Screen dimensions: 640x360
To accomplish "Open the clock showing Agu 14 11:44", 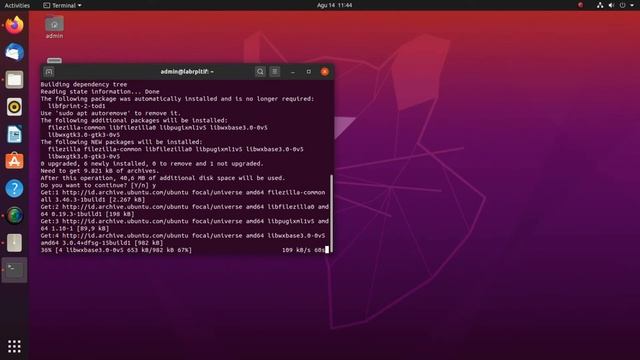I will pos(334,5).
